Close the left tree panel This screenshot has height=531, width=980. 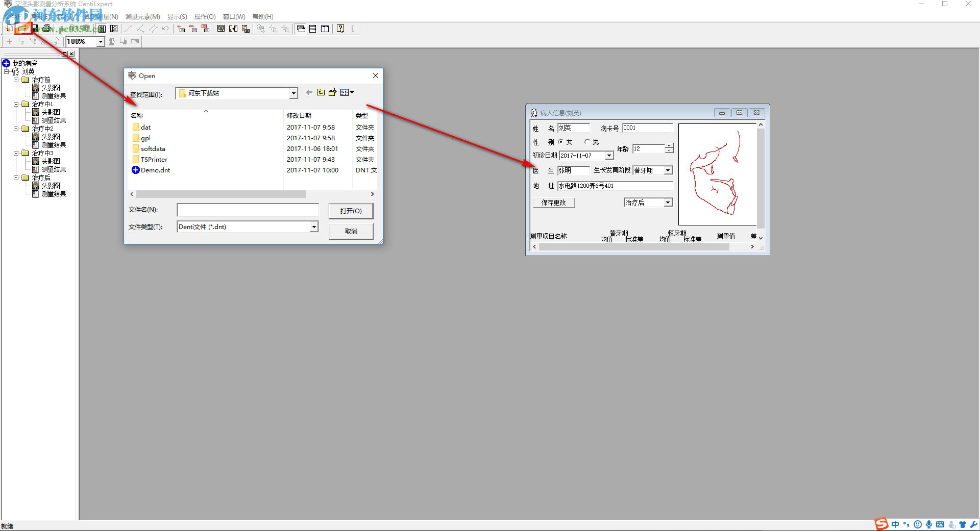71,54
